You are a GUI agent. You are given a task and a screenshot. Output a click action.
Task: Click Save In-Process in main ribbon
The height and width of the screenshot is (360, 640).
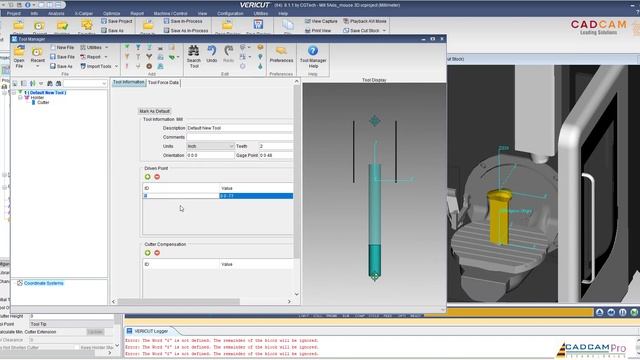[x=183, y=21]
